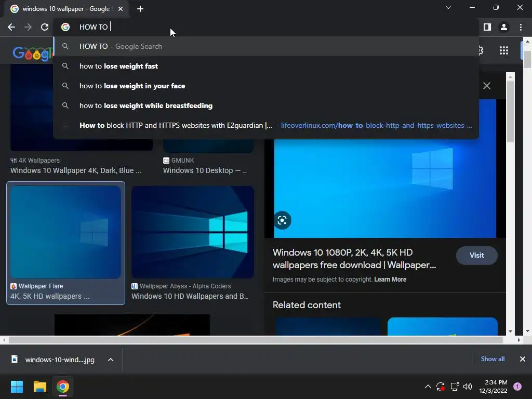Close the downloads bar
532x399 pixels.
point(523,359)
